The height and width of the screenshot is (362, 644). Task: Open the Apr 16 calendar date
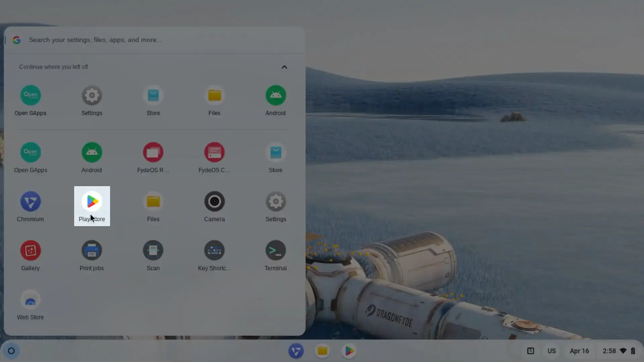point(579,351)
